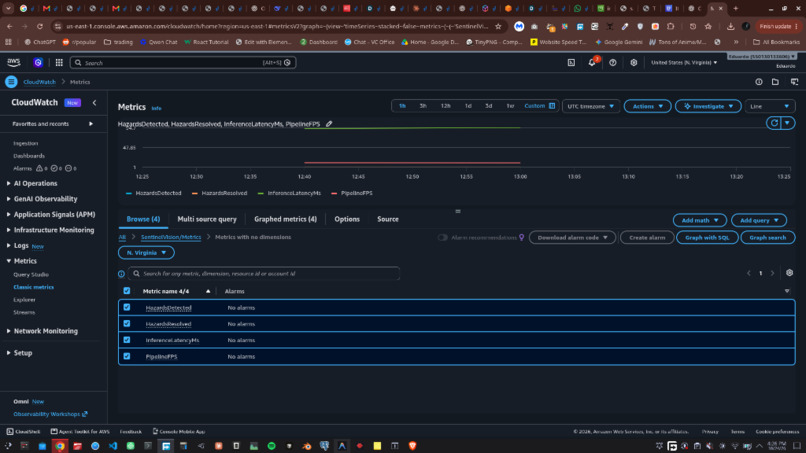This screenshot has height=453, width=806.
Task: Open the Actions dropdown
Action: point(647,106)
